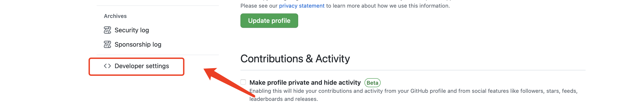Screen dimensions: 644x104
Task: Click the Archives section heading
Action: (x=115, y=16)
